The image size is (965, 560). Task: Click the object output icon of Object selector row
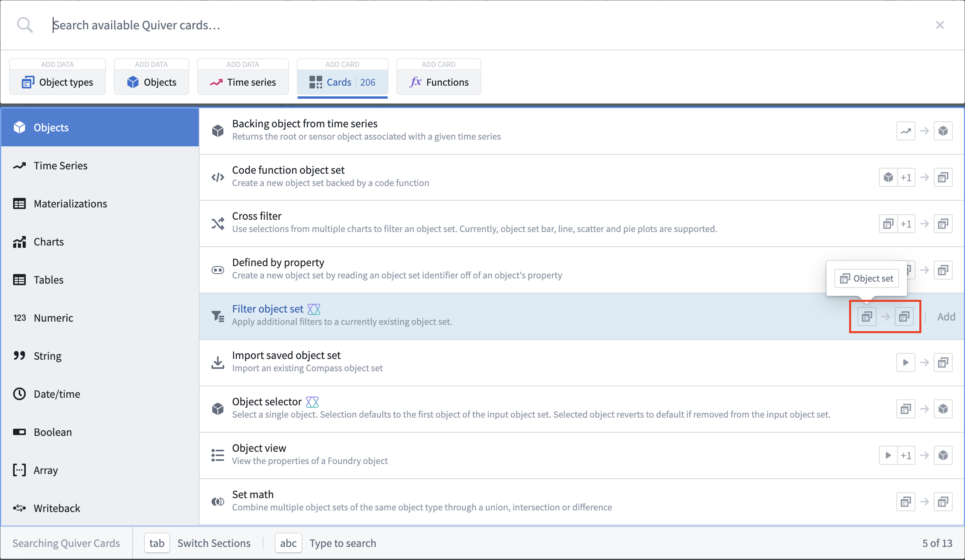(943, 409)
